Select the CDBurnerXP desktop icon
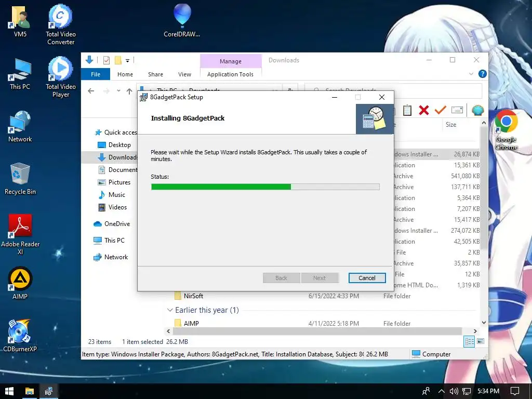Image resolution: width=532 pixels, height=399 pixels. 20,336
